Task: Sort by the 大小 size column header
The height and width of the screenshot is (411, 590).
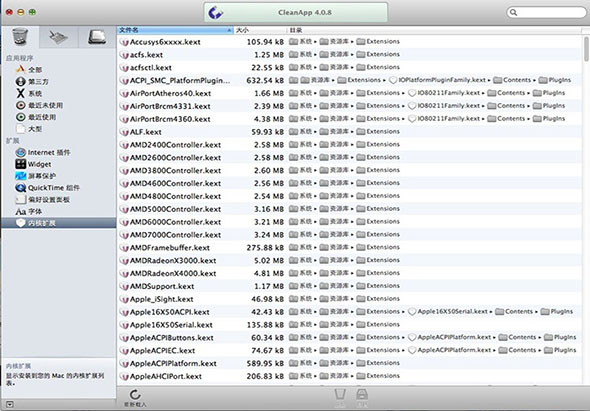Action: (x=260, y=30)
